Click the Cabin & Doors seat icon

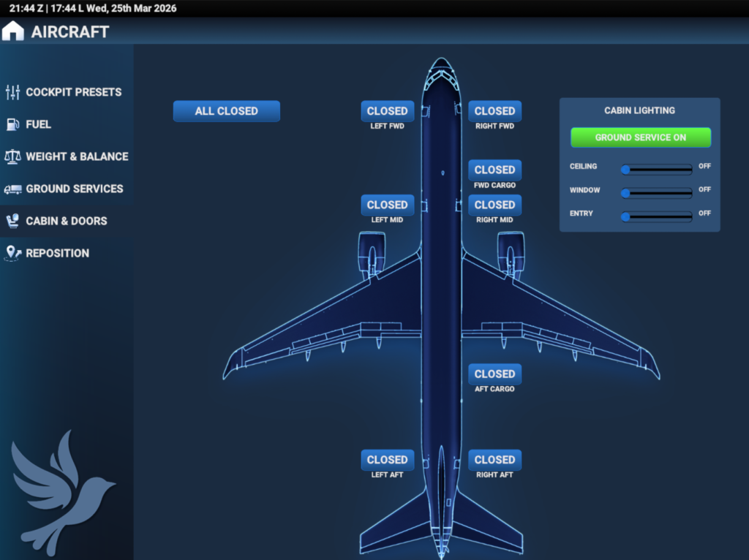[x=12, y=221]
